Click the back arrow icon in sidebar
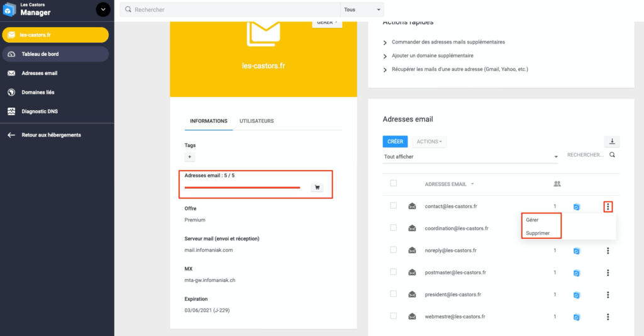The height and width of the screenshot is (336, 644). coord(11,135)
